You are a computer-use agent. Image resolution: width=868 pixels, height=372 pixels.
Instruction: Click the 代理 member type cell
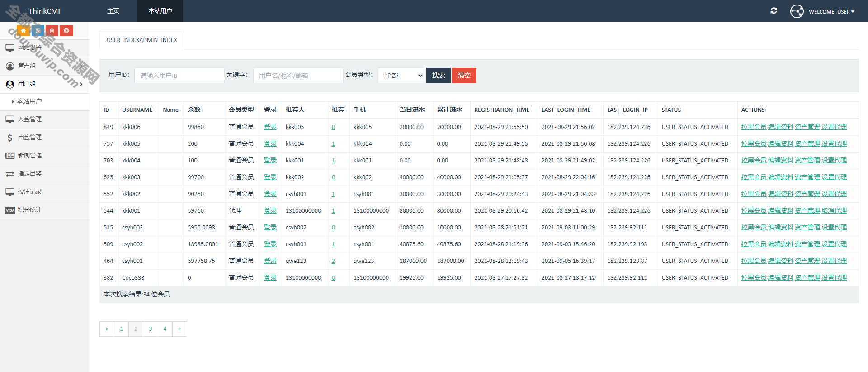click(235, 210)
